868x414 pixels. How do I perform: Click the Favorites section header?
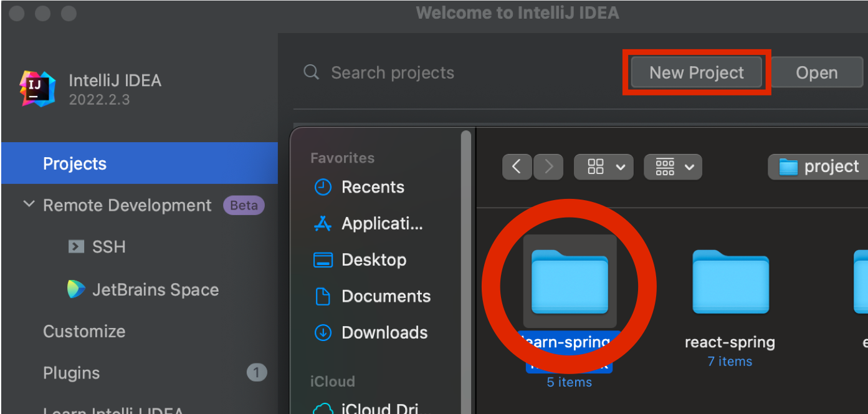(x=342, y=158)
